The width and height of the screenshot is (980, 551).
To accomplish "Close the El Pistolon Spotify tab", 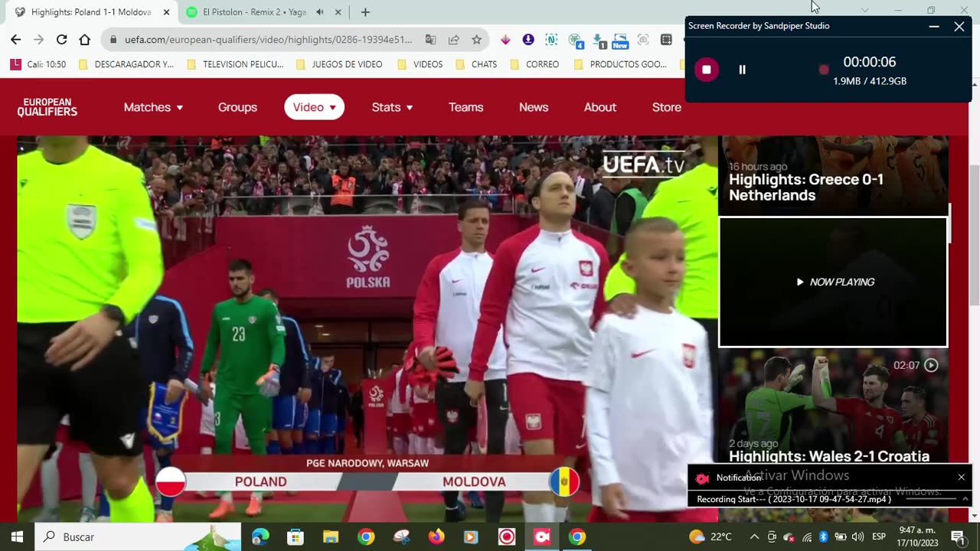I will 338,12.
